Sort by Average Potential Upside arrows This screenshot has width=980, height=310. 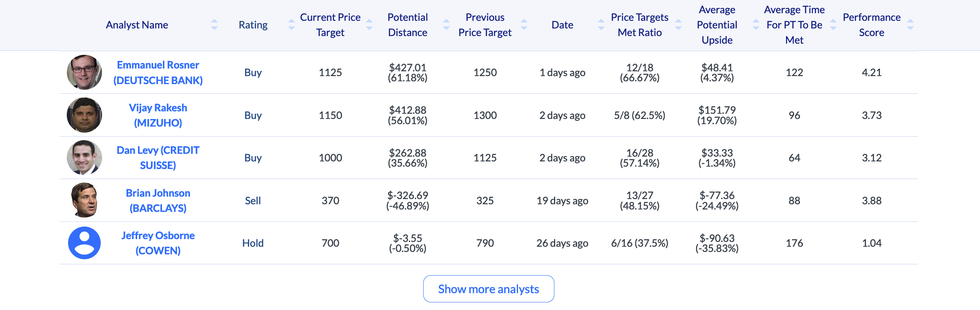(x=756, y=25)
